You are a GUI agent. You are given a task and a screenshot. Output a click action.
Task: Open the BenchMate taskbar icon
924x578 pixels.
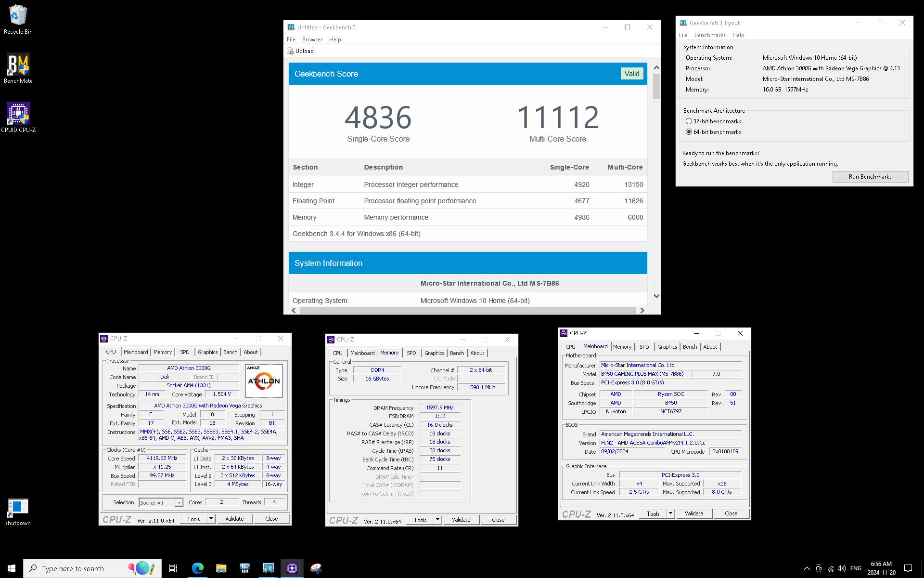[244, 568]
